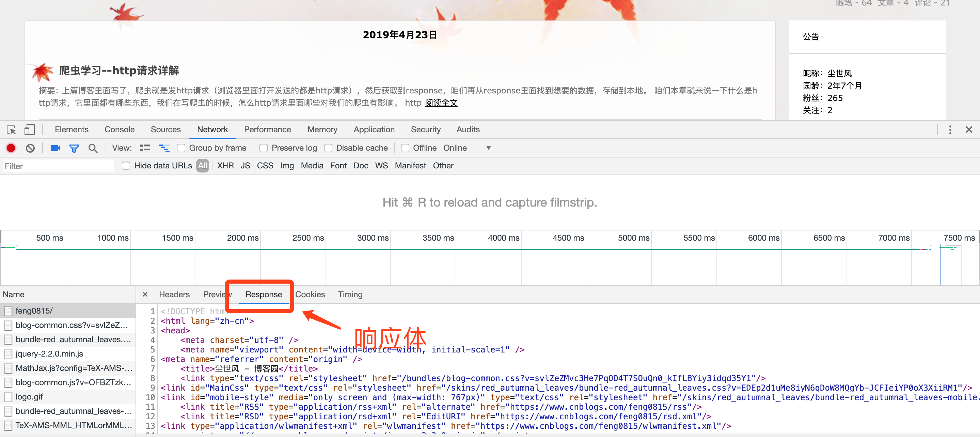Filter requests by Media
This screenshot has width=980, height=437.
[312, 166]
